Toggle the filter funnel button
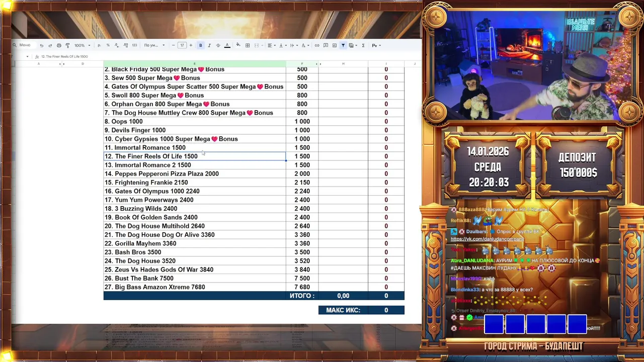The height and width of the screenshot is (362, 644). pos(343,45)
